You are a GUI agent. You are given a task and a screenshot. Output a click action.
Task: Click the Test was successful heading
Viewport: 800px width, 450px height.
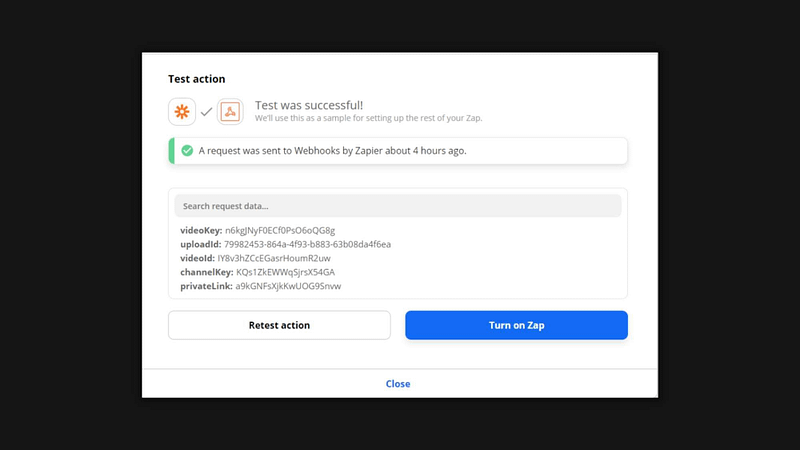pos(309,105)
